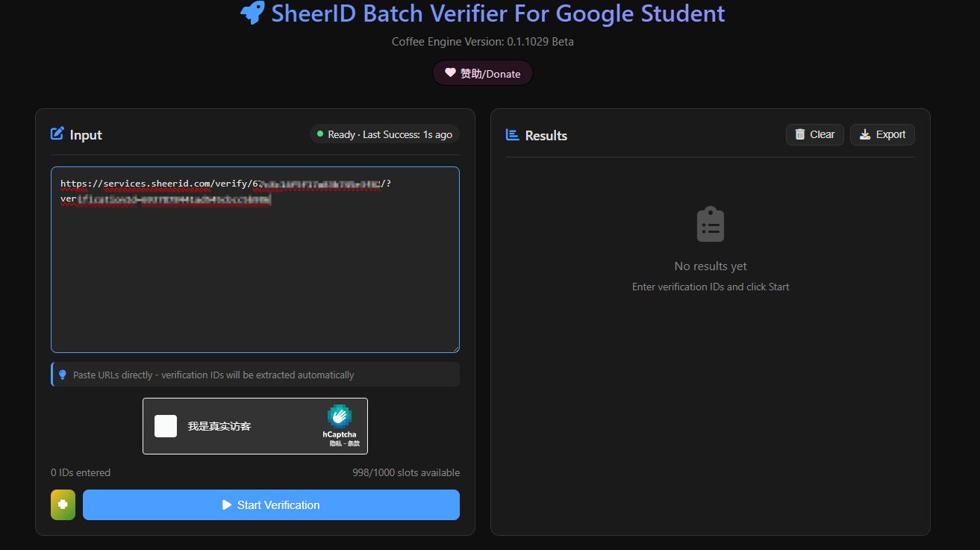Click the pencil edit icon beside Input
The image size is (980, 550).
[57, 134]
